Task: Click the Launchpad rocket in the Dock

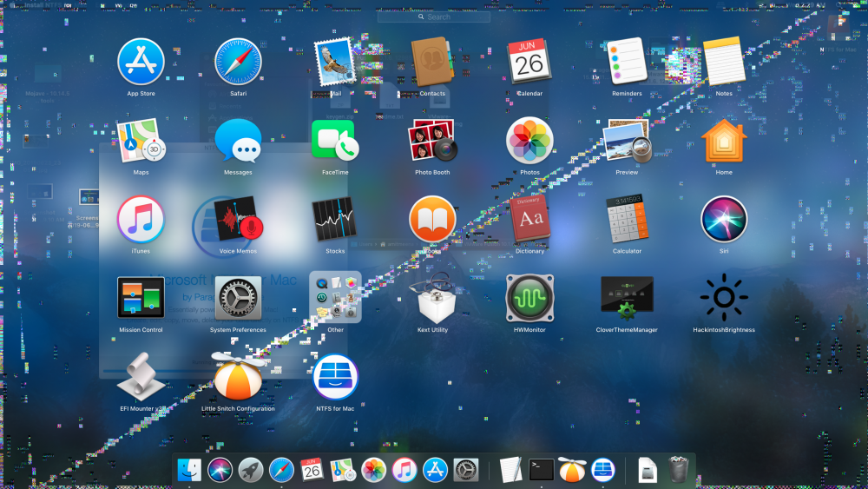Action: [x=250, y=470]
